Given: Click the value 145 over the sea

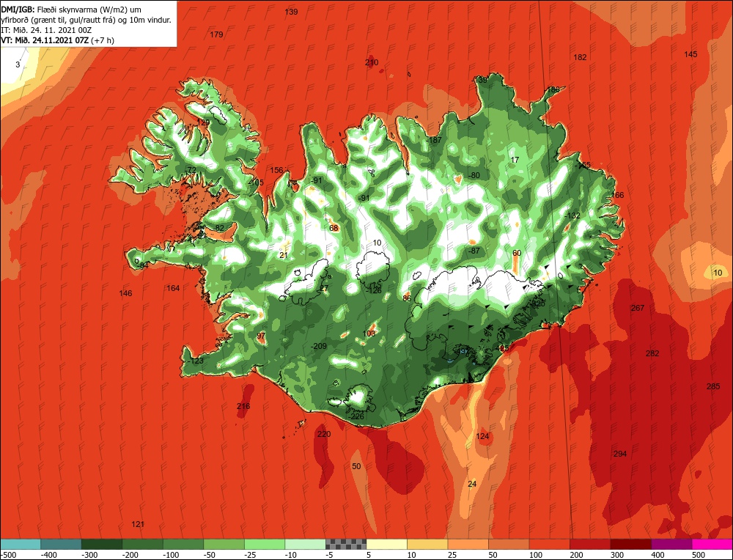Looking at the screenshot, I should pos(690,54).
